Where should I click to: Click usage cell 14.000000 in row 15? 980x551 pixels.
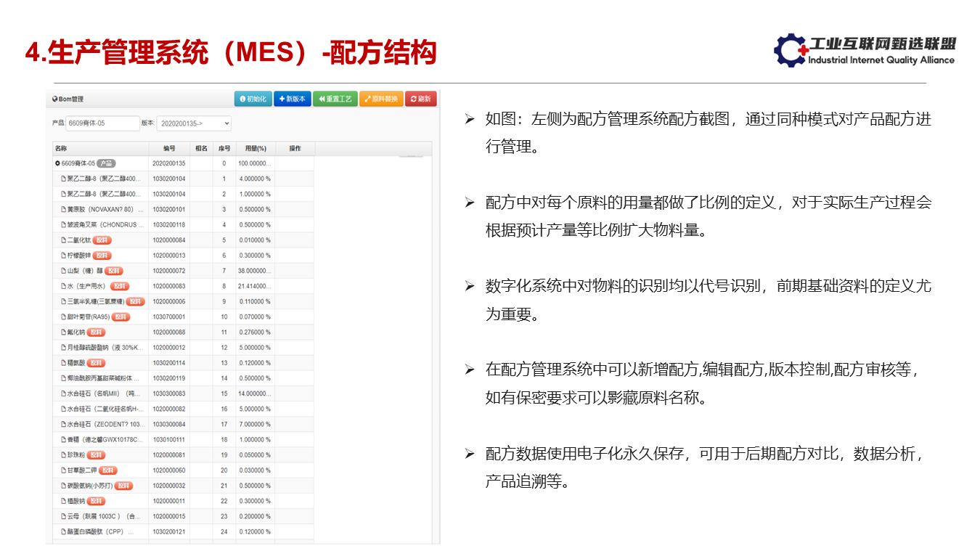pyautogui.click(x=255, y=393)
